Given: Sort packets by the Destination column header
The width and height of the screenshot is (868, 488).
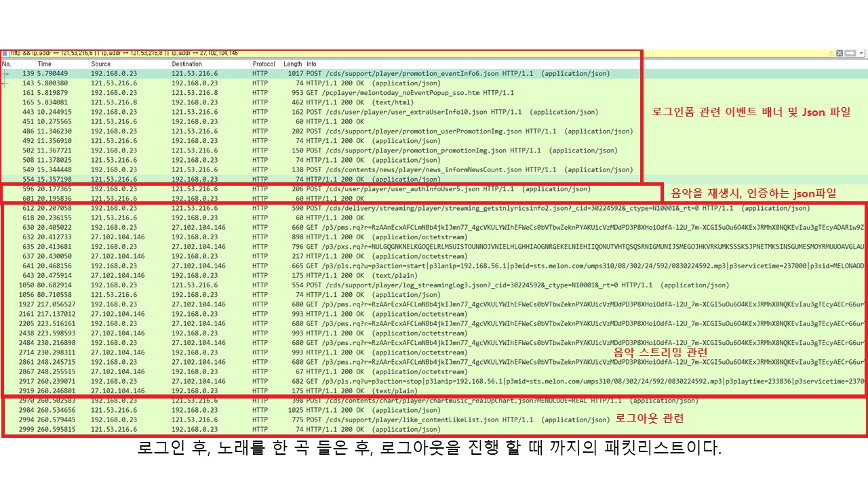Looking at the screenshot, I should [210, 64].
